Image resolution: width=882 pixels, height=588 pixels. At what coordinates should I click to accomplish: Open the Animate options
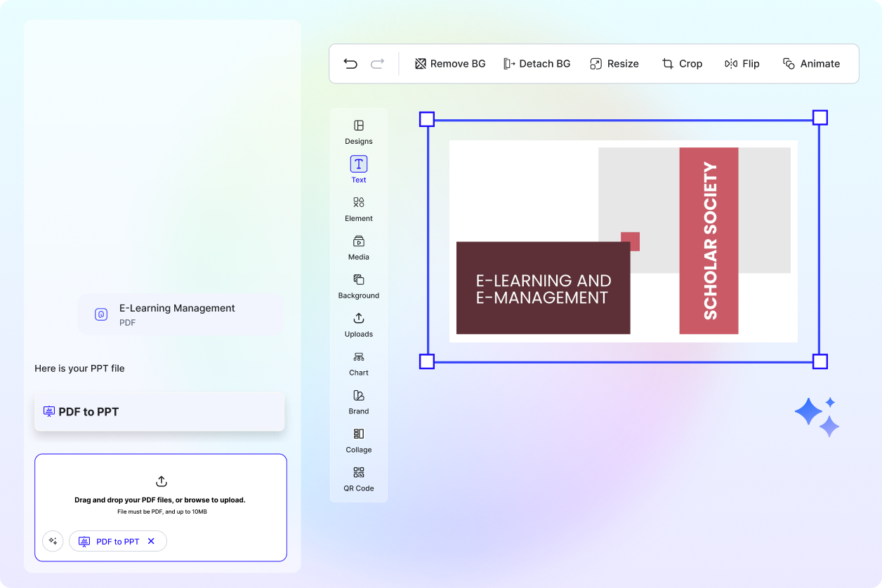[x=811, y=63]
